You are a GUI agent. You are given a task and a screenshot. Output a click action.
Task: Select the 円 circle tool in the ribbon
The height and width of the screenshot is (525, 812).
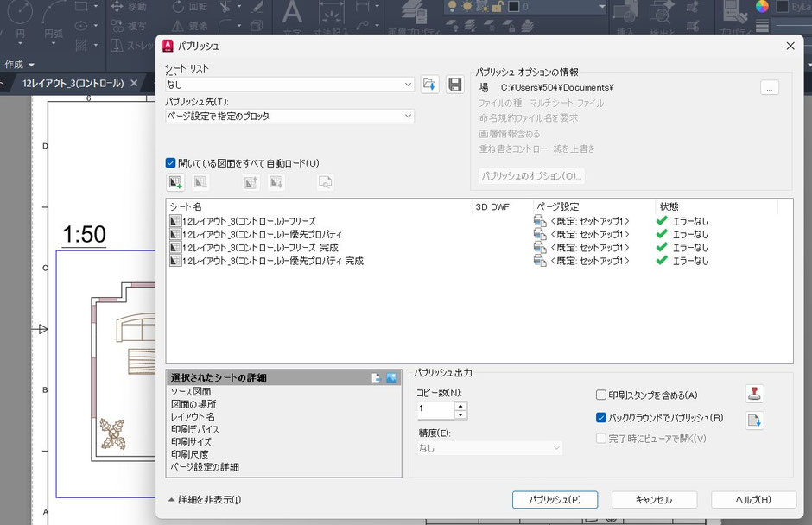click(x=21, y=21)
